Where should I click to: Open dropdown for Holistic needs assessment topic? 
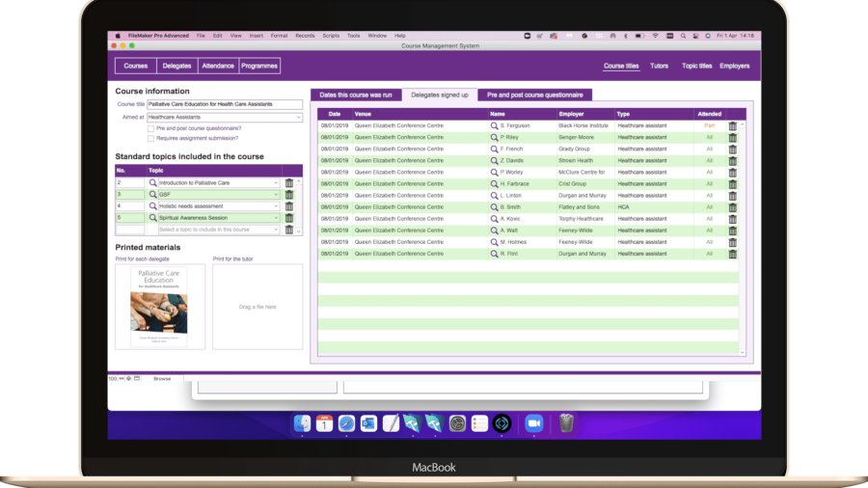point(275,206)
